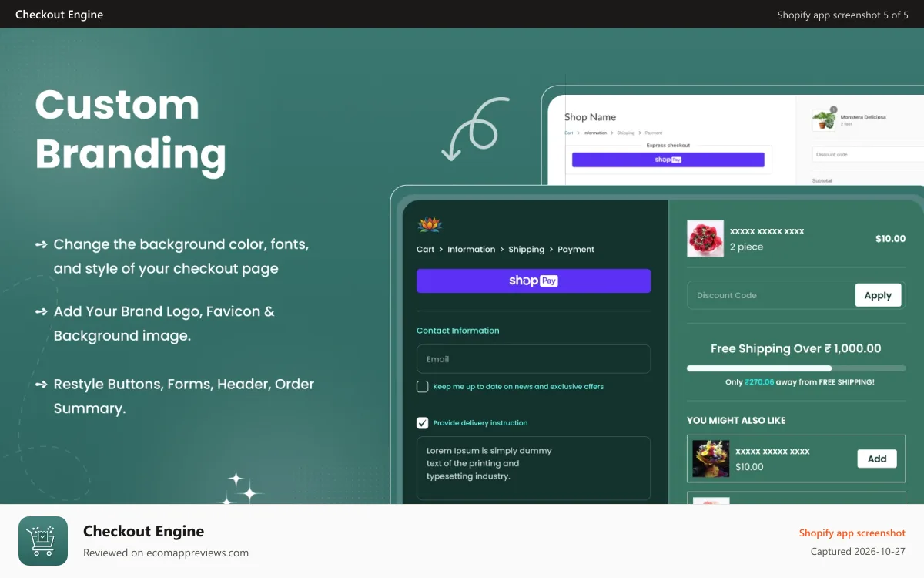Click the Checkout Engine title in footer
Image resolution: width=924 pixels, height=578 pixels.
pos(143,531)
